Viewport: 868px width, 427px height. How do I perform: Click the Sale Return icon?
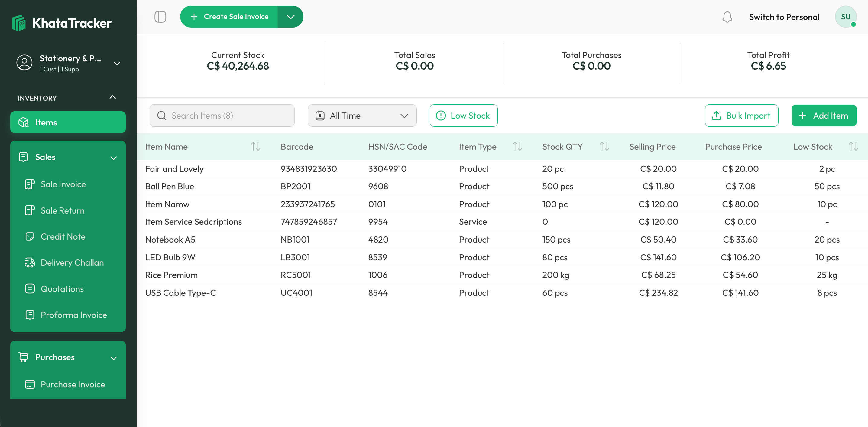(x=30, y=210)
